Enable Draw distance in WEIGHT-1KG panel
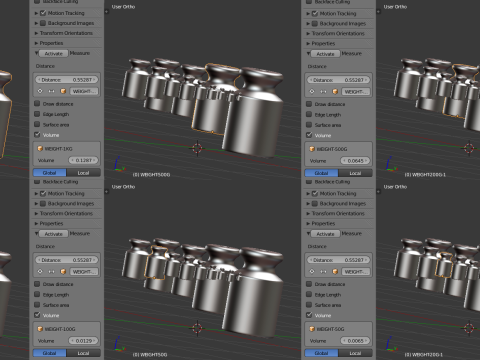Viewport: 480px width, 360px height. point(37,104)
